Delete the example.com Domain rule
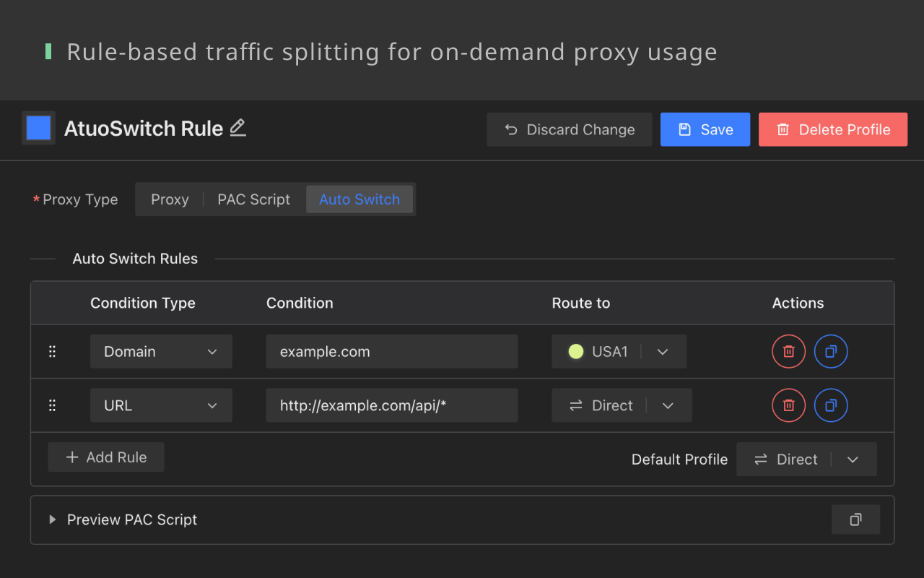The height and width of the screenshot is (578, 924). pyautogui.click(x=788, y=352)
